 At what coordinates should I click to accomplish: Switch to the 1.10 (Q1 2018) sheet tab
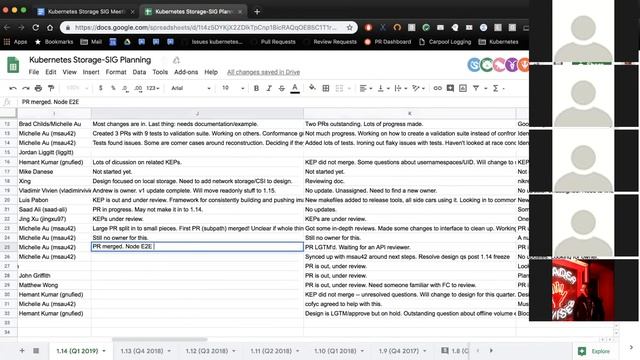pyautogui.click(x=339, y=351)
